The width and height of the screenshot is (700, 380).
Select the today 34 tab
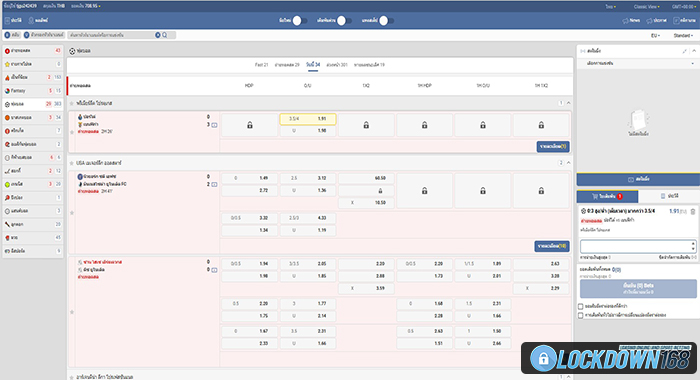313,65
